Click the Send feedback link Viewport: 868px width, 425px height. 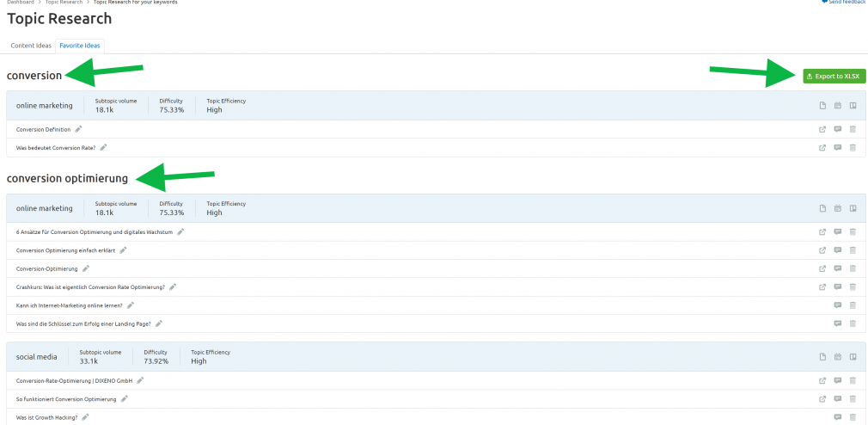(844, 3)
